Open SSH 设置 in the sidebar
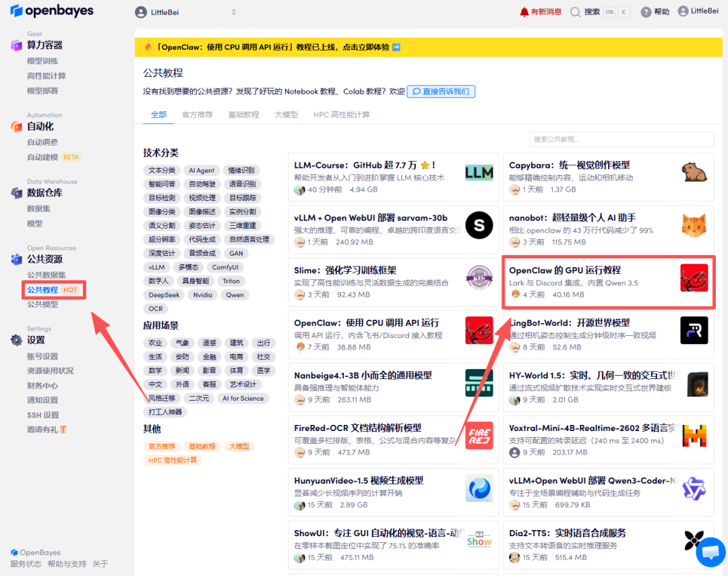The height and width of the screenshot is (576, 728). [42, 415]
